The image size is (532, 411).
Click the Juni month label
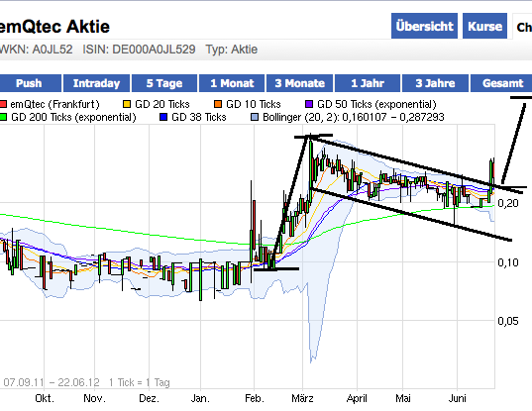(457, 398)
